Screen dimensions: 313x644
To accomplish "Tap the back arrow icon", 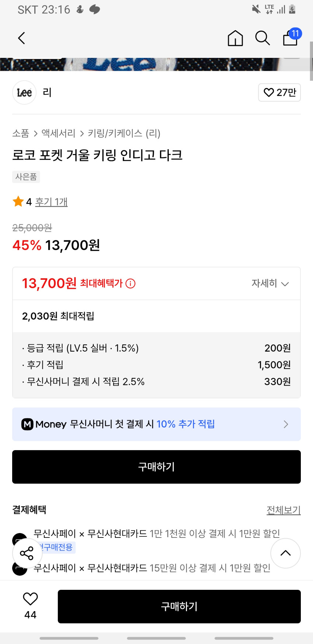I will (x=22, y=38).
